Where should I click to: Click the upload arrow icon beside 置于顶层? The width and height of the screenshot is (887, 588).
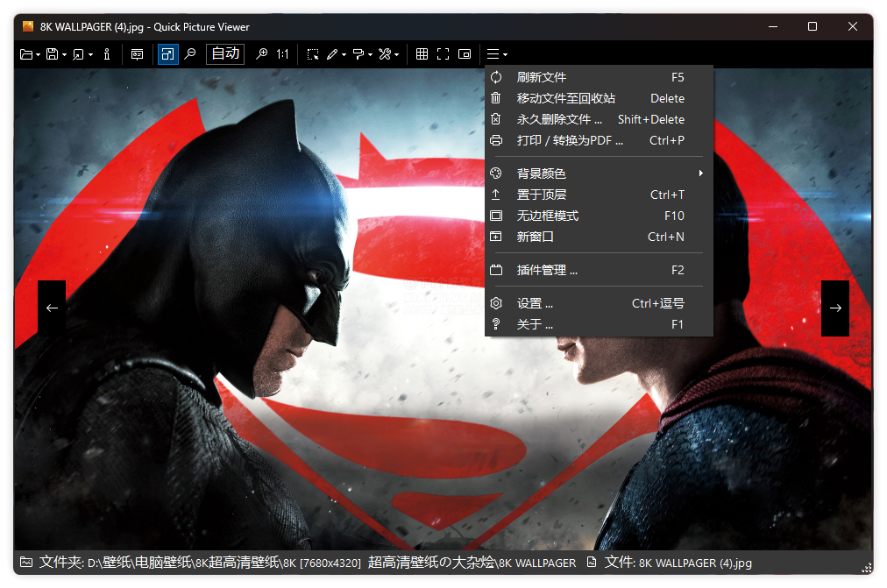pos(496,195)
